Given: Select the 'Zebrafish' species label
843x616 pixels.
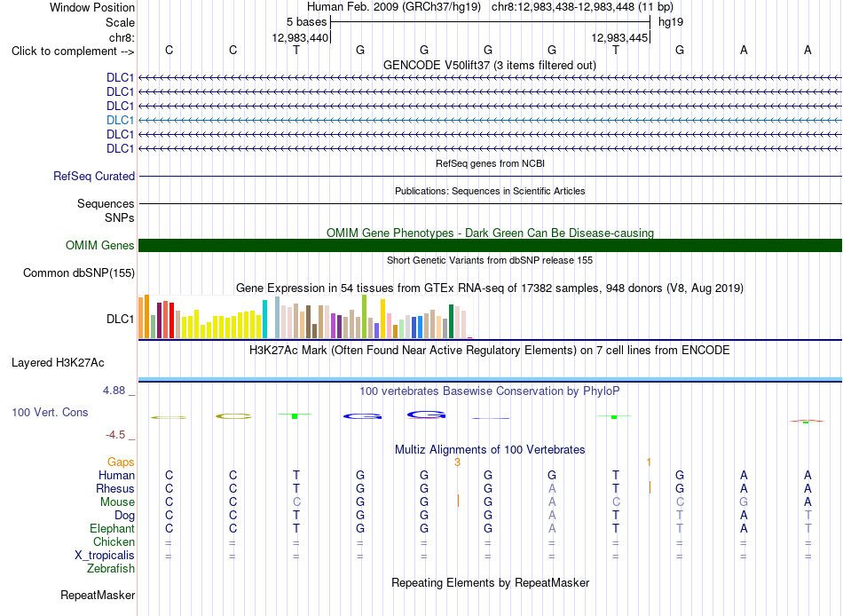Looking at the screenshot, I should 111,568.
